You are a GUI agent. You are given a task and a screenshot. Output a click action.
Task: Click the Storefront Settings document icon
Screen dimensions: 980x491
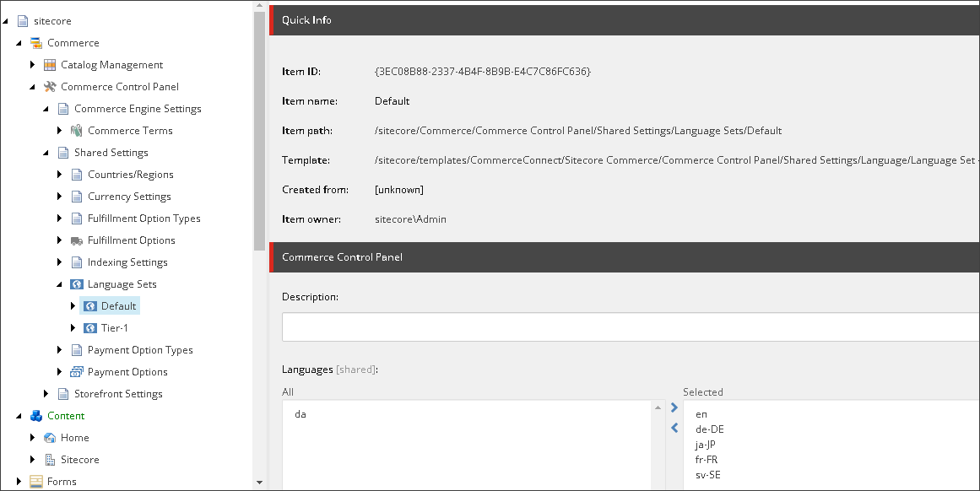(63, 393)
